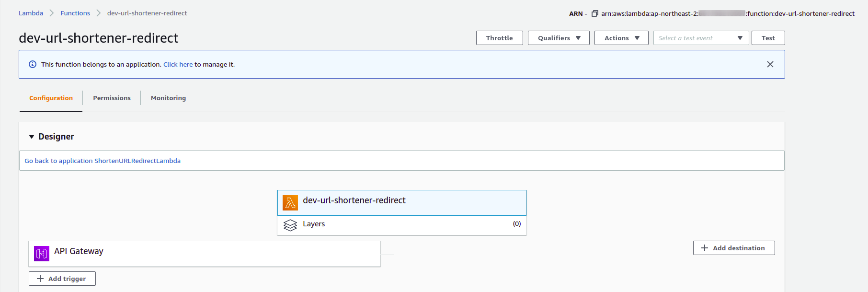Click the plus icon on Add trigger
The height and width of the screenshot is (292, 868).
point(40,279)
